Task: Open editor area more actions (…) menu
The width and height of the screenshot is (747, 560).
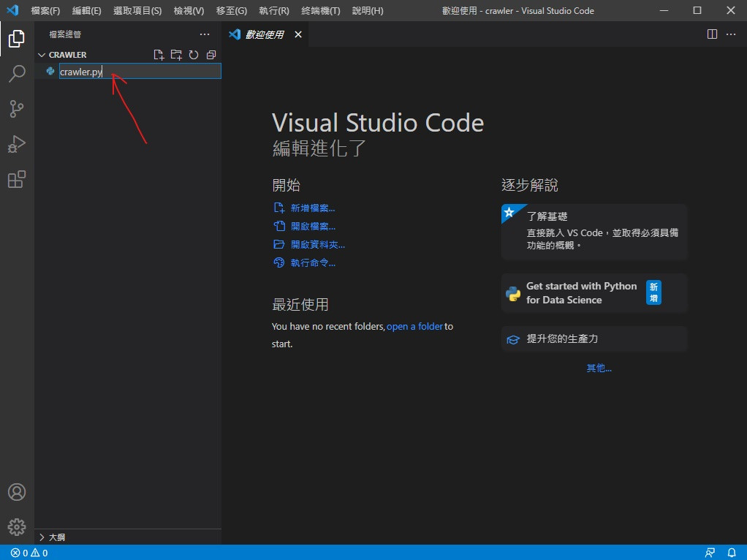Action: click(731, 34)
